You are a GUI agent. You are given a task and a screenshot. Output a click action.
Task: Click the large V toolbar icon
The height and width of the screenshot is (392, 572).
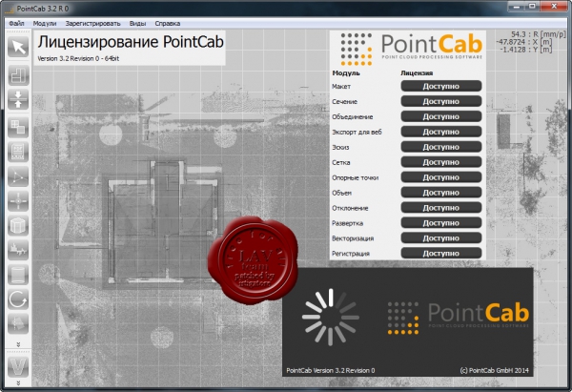coord(18,365)
